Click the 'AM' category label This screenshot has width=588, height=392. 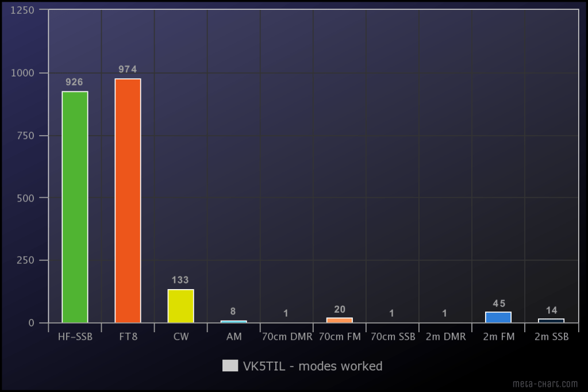(233, 337)
